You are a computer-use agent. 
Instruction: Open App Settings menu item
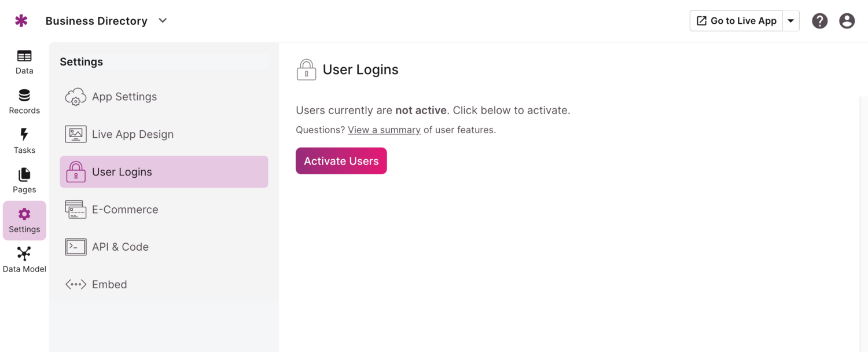click(124, 97)
